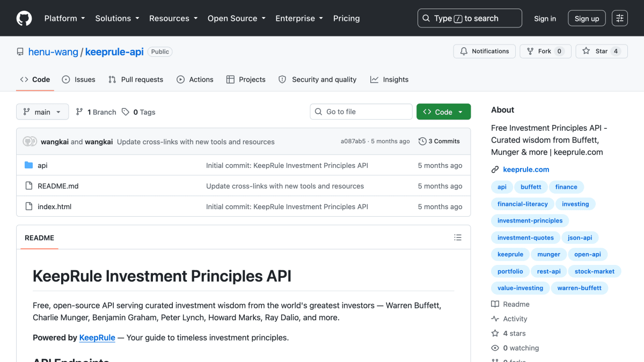Click the Go to file field
This screenshot has width=644, height=362.
(361, 112)
